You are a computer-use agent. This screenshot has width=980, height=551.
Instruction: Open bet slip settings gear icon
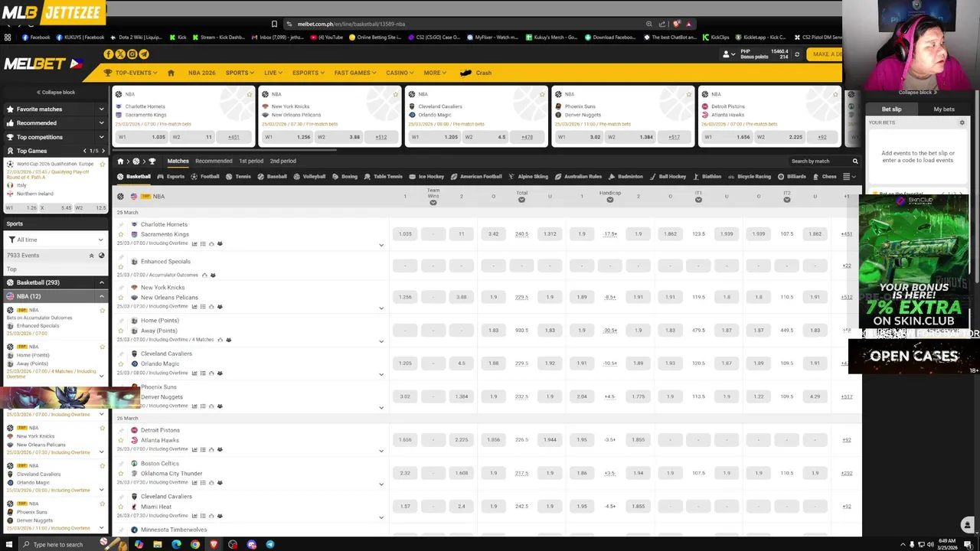[x=962, y=122]
